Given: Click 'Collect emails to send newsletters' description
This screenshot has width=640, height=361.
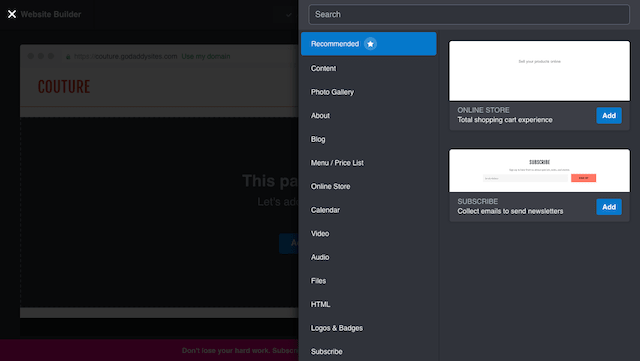Looking at the screenshot, I should click(x=510, y=211).
